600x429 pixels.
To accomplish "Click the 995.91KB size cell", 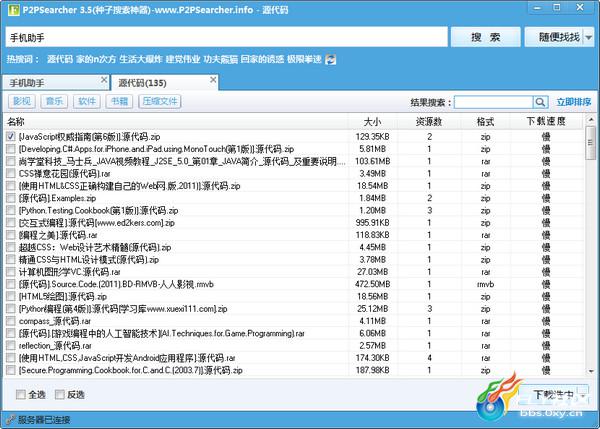I will tap(373, 223).
